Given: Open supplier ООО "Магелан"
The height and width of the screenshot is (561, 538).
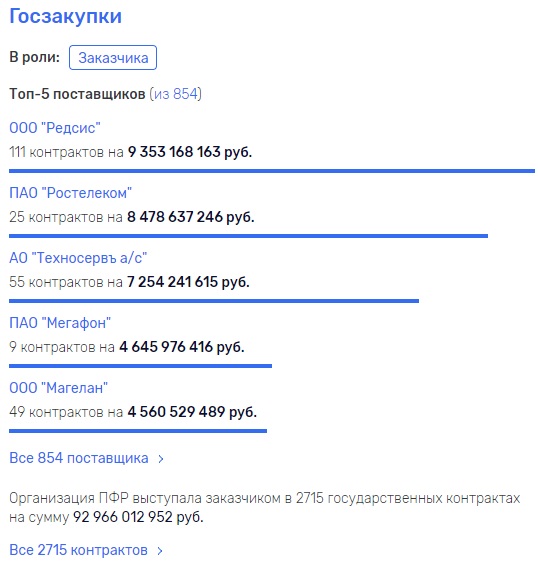Looking at the screenshot, I should click(58, 388).
